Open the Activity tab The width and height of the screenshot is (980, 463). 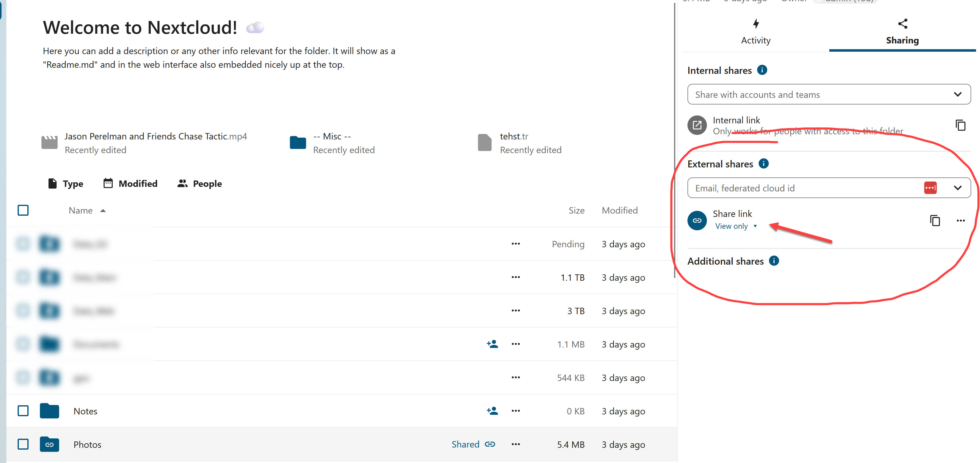click(756, 32)
